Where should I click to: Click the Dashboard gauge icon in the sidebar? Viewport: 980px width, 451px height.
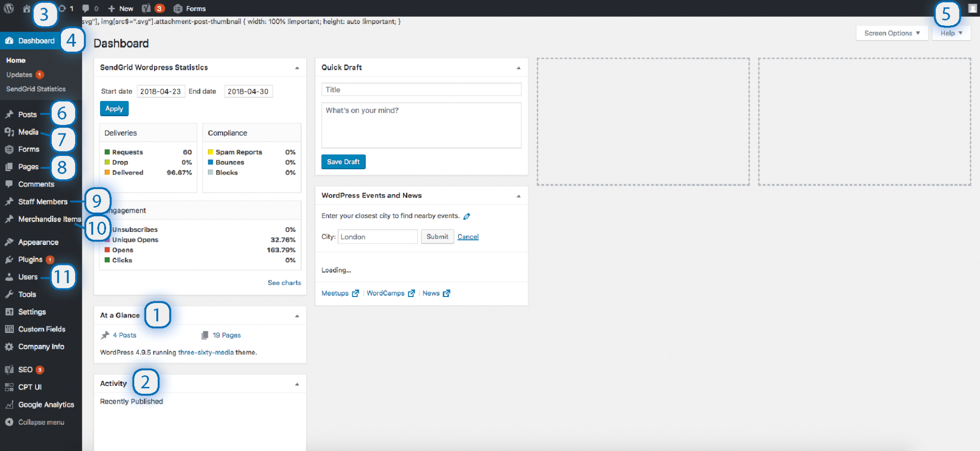(x=9, y=41)
